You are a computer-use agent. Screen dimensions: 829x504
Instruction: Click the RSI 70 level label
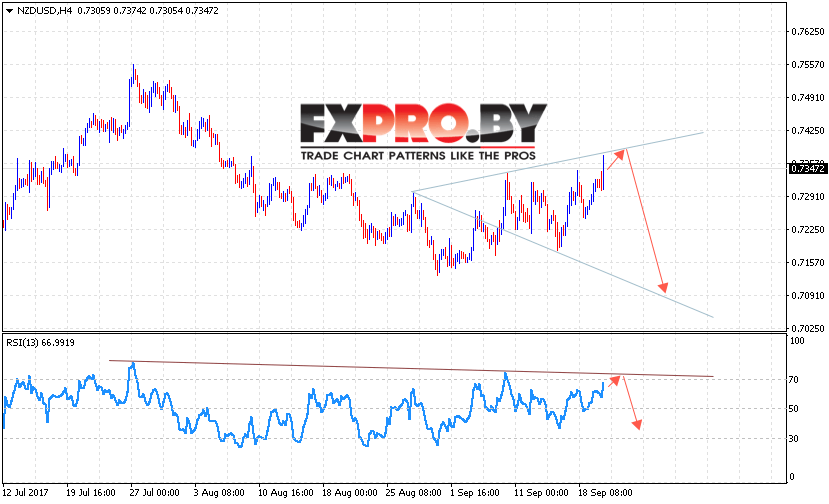[x=794, y=380]
